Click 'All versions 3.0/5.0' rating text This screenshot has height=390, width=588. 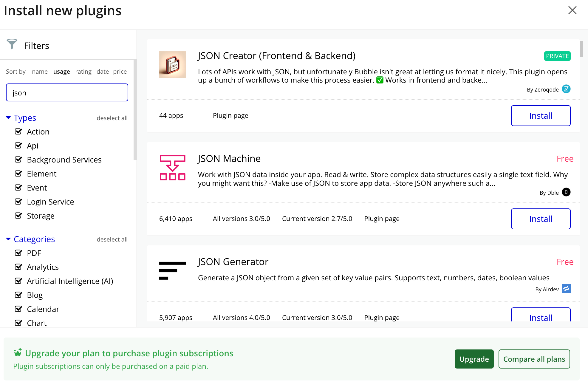(242, 219)
